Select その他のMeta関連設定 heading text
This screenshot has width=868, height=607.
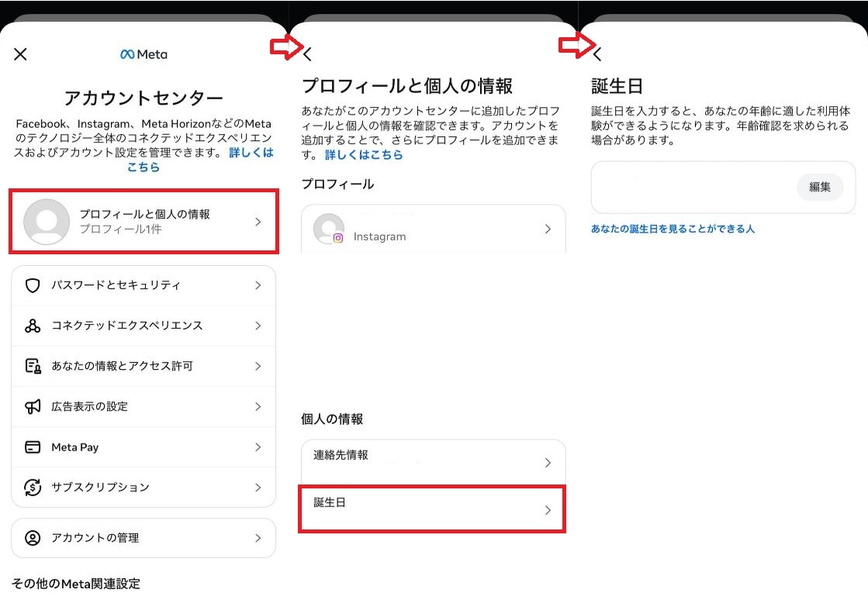point(76,584)
